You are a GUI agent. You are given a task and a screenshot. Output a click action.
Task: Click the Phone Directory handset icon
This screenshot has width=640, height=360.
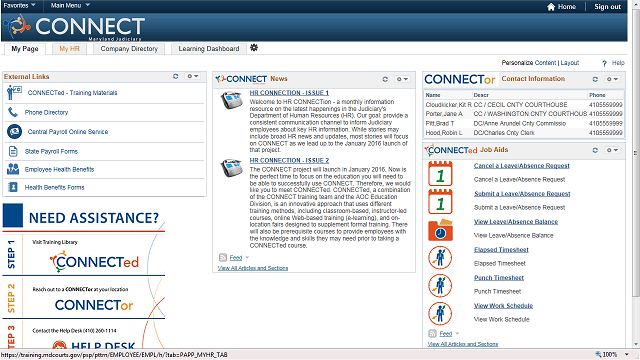[x=13, y=112]
